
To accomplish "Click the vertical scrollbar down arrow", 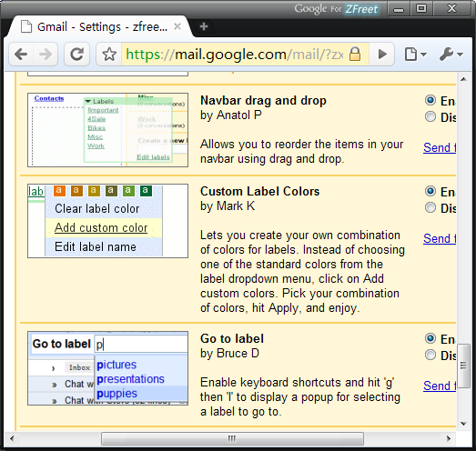I will 463,424.
